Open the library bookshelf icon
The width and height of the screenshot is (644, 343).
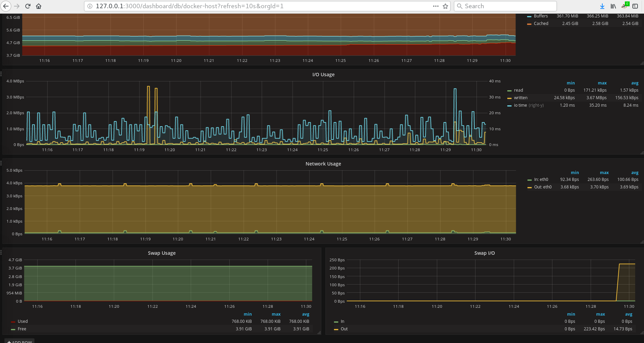click(613, 6)
